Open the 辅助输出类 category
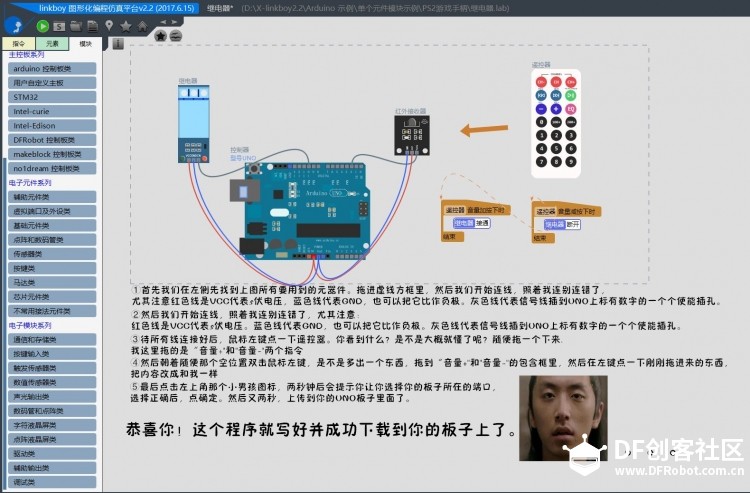Viewport: 750px width, 493px height. tap(52, 468)
